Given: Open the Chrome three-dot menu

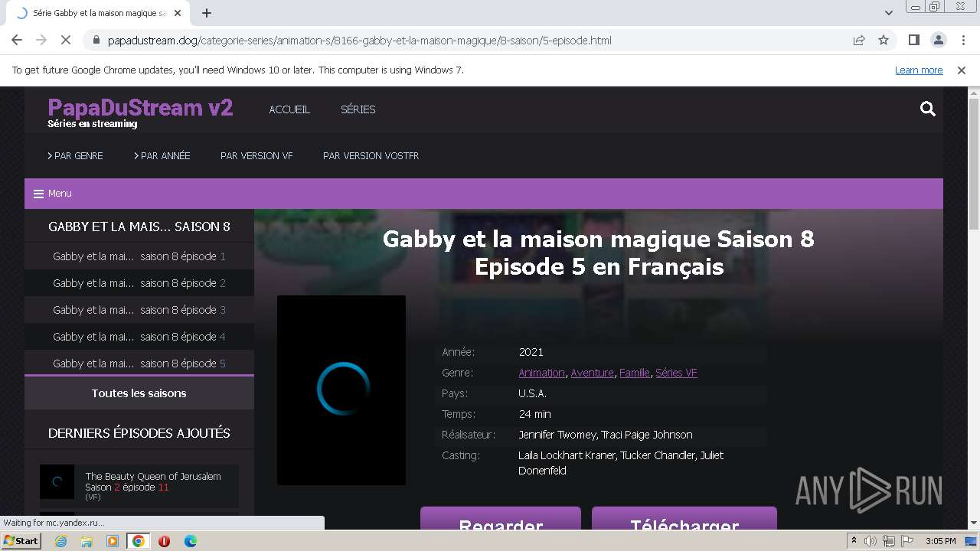Looking at the screenshot, I should (x=962, y=40).
